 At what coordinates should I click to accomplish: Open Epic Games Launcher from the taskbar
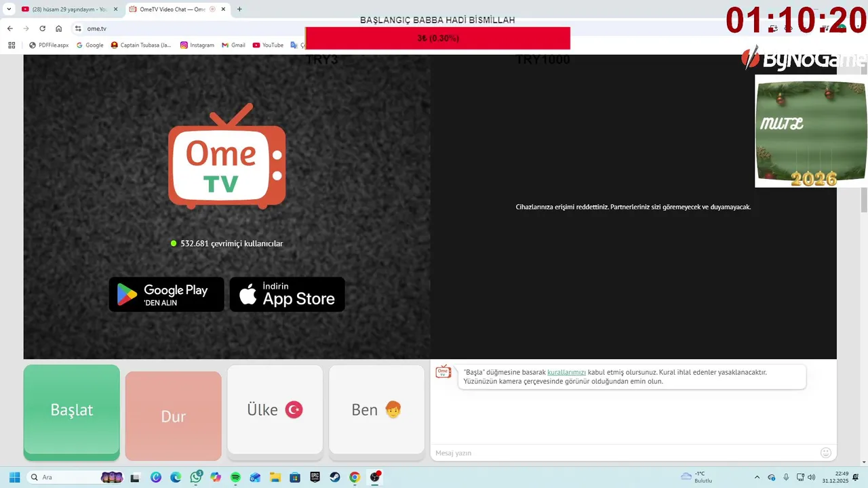point(315,477)
